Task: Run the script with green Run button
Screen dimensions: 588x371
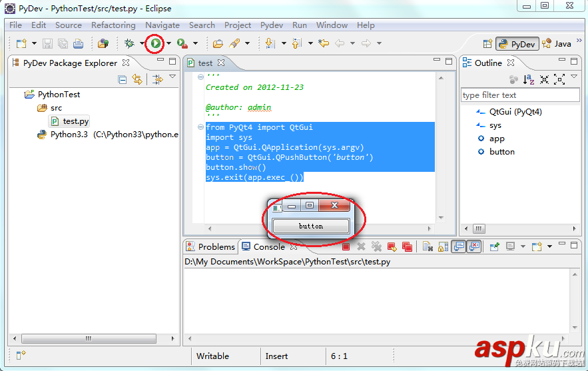Action: point(156,43)
